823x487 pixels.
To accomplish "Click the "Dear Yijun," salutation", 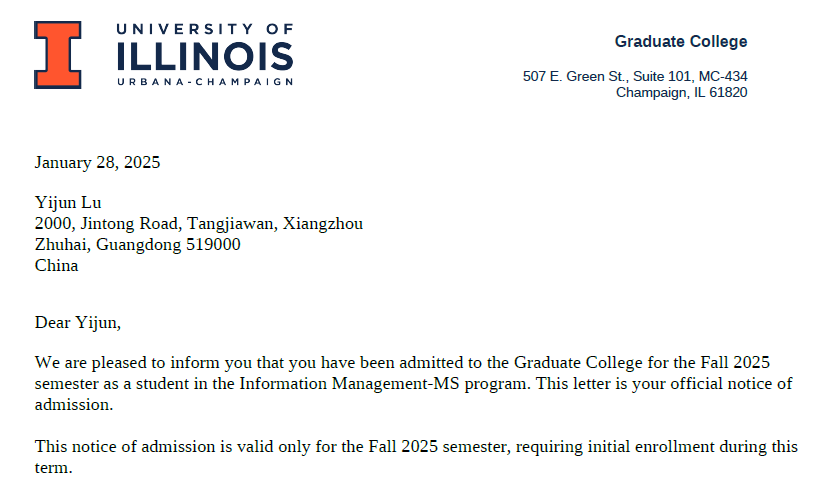I will point(77,322).
